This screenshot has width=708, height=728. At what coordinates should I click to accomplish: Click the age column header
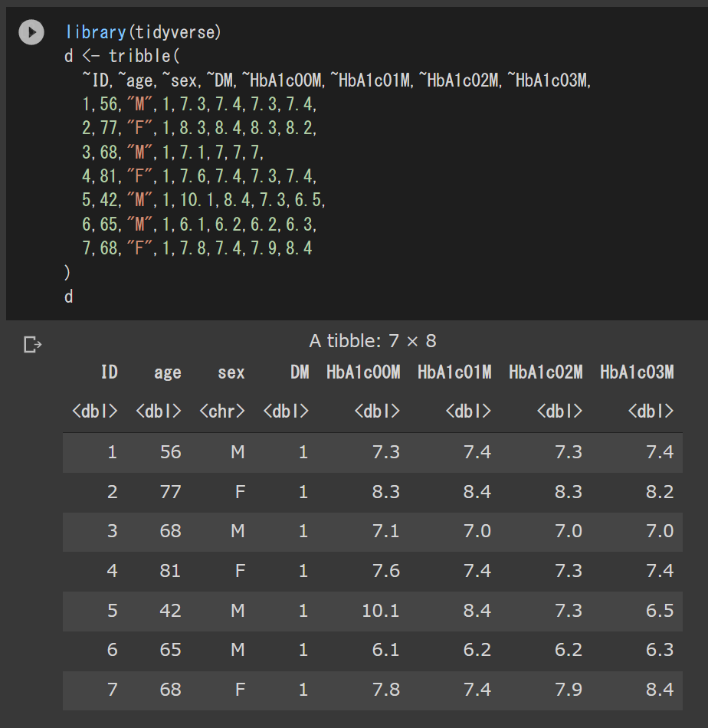tap(167, 372)
